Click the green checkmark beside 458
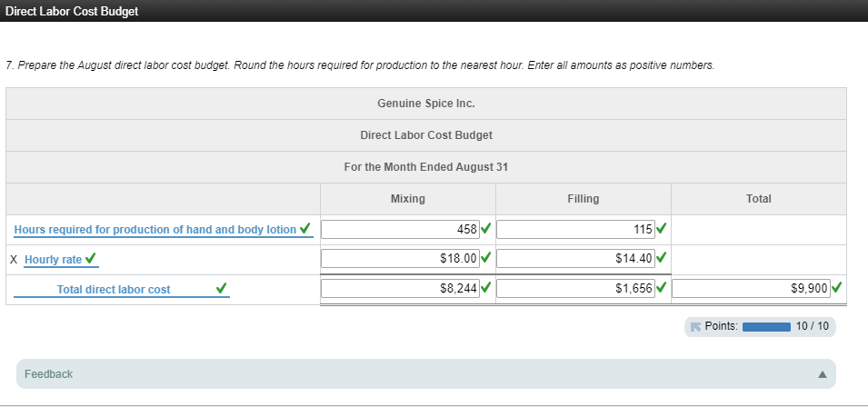 pyautogui.click(x=486, y=228)
